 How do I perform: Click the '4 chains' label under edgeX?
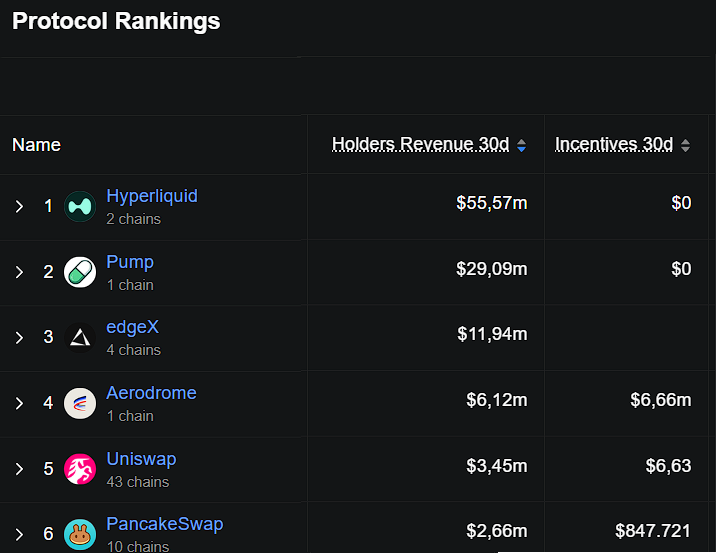pos(134,350)
